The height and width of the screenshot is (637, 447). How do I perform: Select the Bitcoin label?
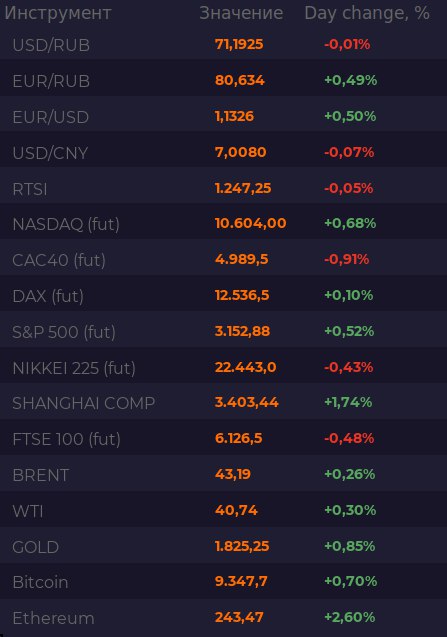tap(40, 583)
